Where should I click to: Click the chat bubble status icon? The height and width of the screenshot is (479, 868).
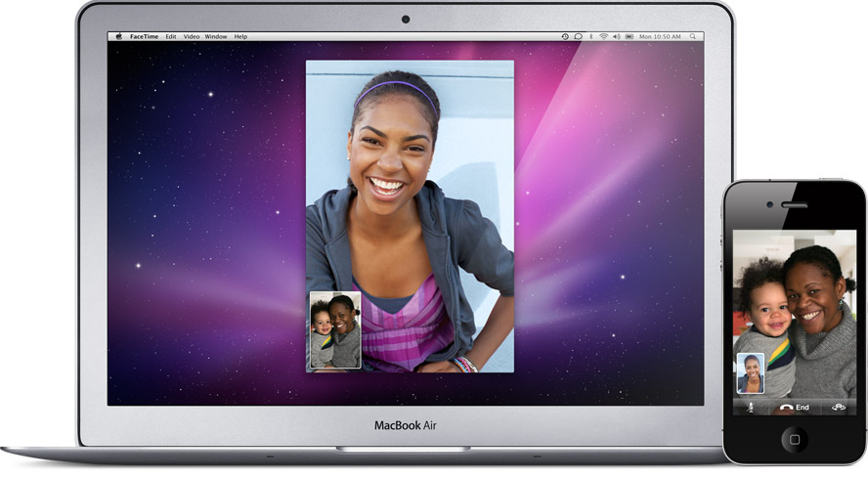tap(578, 36)
